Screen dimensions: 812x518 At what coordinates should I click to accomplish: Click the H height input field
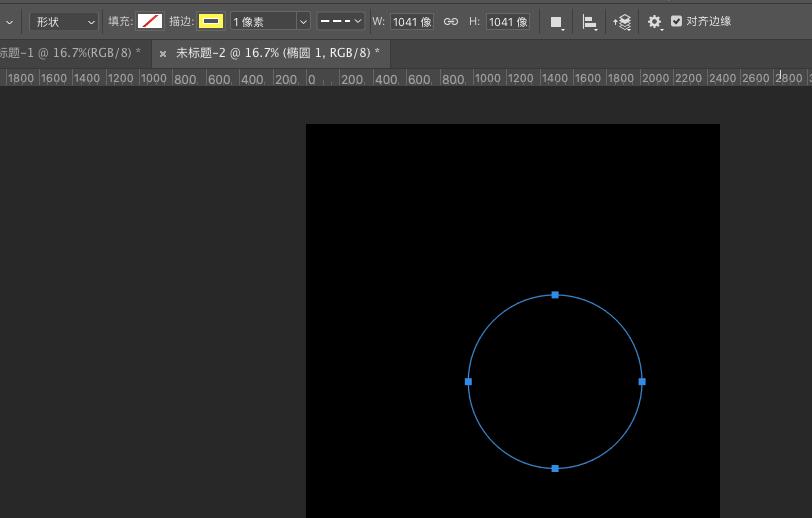(x=508, y=22)
